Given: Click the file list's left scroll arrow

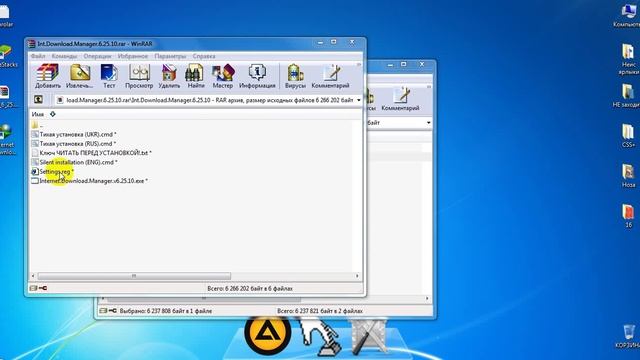Looking at the screenshot, I should [x=33, y=276].
